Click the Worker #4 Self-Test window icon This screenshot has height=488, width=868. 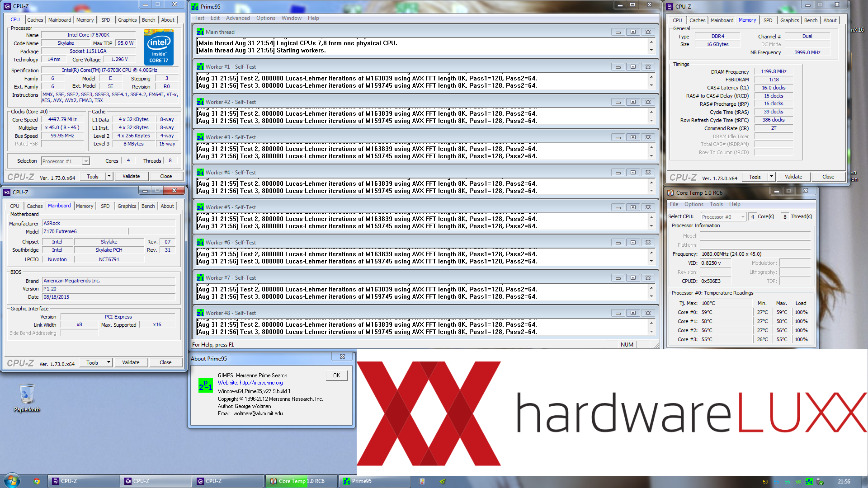coord(200,173)
